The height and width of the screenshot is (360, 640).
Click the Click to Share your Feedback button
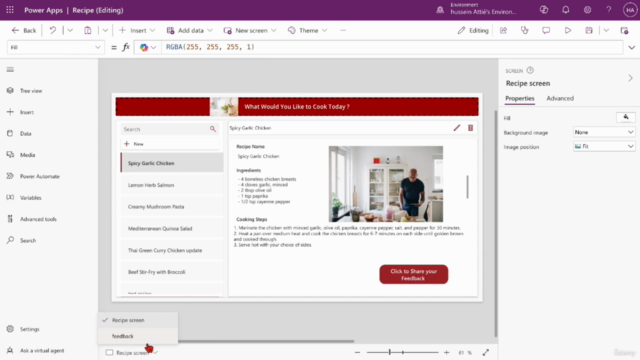pos(413,274)
